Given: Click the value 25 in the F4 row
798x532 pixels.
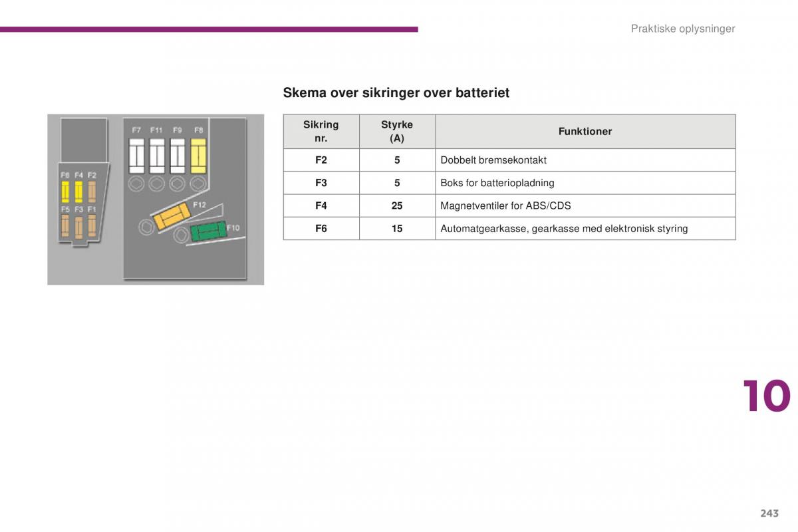Looking at the screenshot, I should tap(397, 205).
